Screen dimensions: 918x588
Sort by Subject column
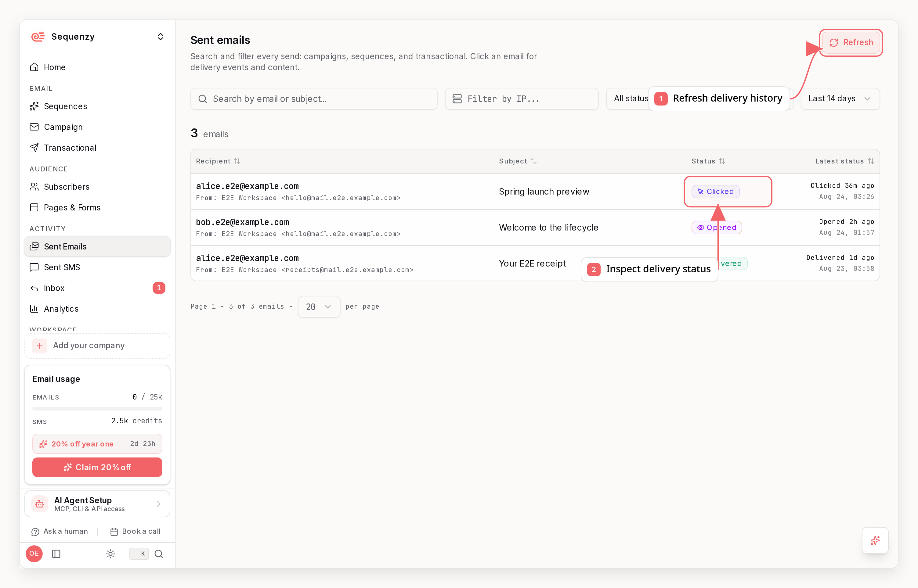pyautogui.click(x=518, y=161)
